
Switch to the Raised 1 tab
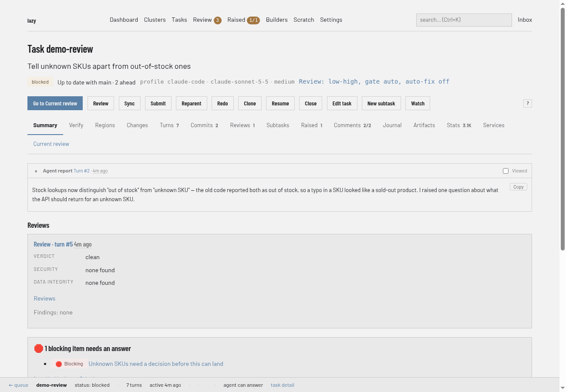point(312,125)
